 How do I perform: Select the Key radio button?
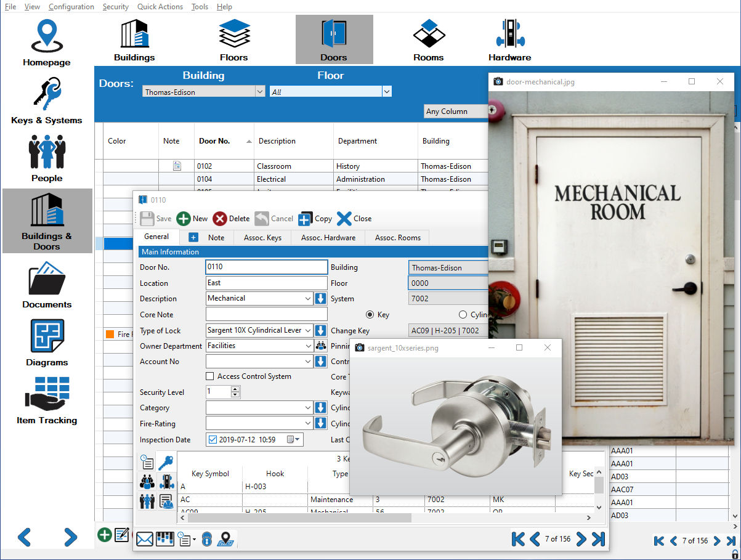tap(370, 315)
